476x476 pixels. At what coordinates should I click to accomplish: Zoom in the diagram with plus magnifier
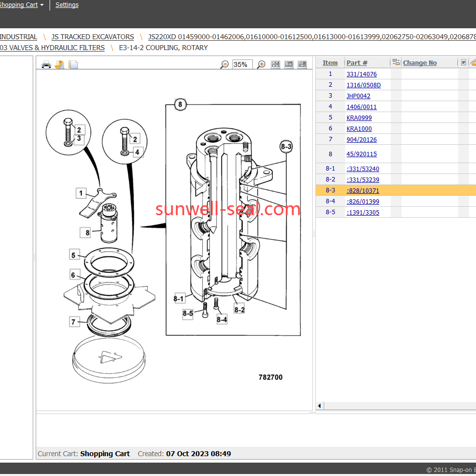point(261,64)
